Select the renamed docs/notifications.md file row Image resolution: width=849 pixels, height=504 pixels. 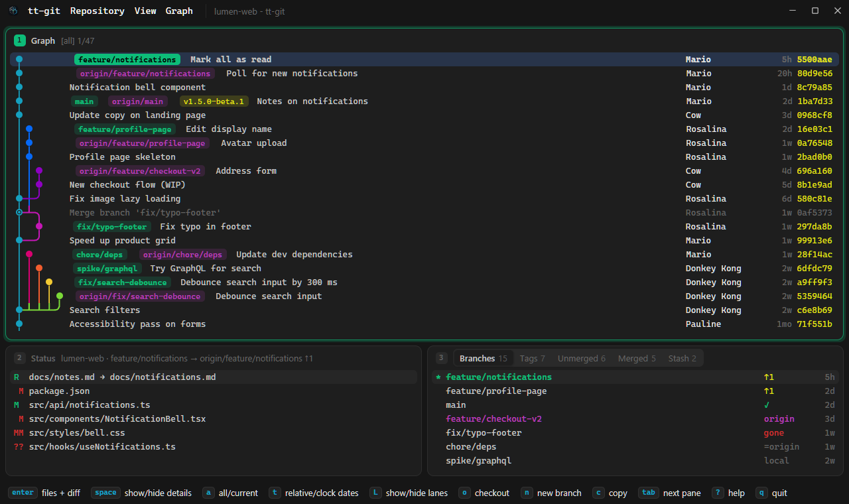214,377
